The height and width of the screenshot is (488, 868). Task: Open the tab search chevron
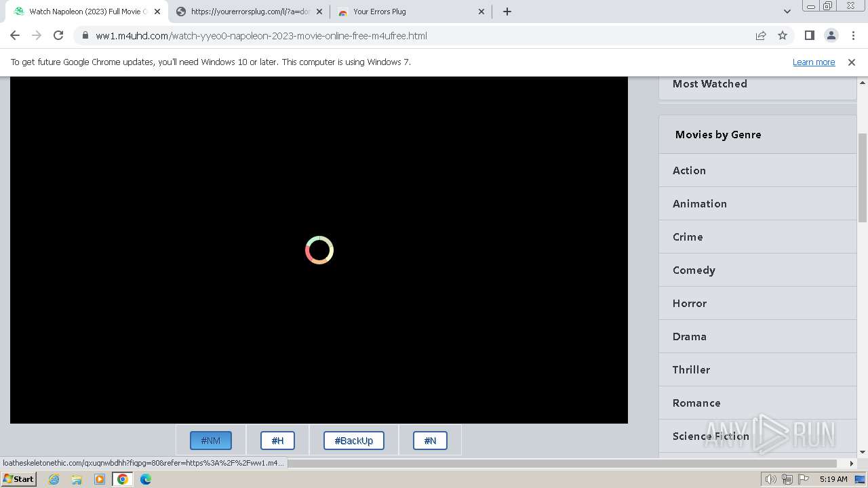coord(787,12)
